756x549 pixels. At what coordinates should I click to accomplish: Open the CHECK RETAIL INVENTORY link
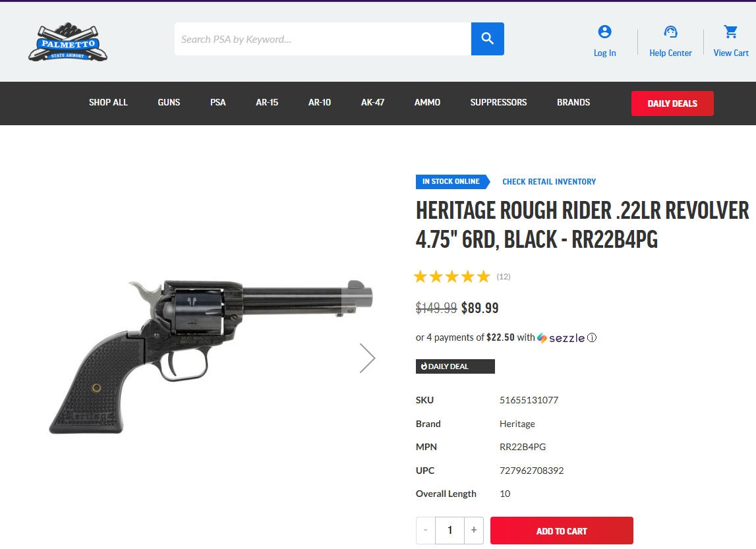point(549,182)
